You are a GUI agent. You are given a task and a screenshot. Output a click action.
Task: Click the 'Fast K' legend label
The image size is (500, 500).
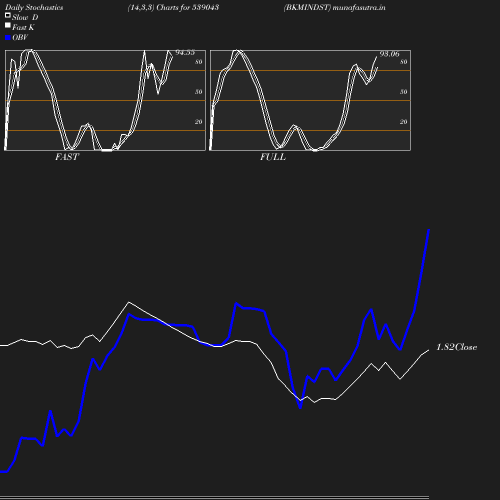(x=23, y=27)
